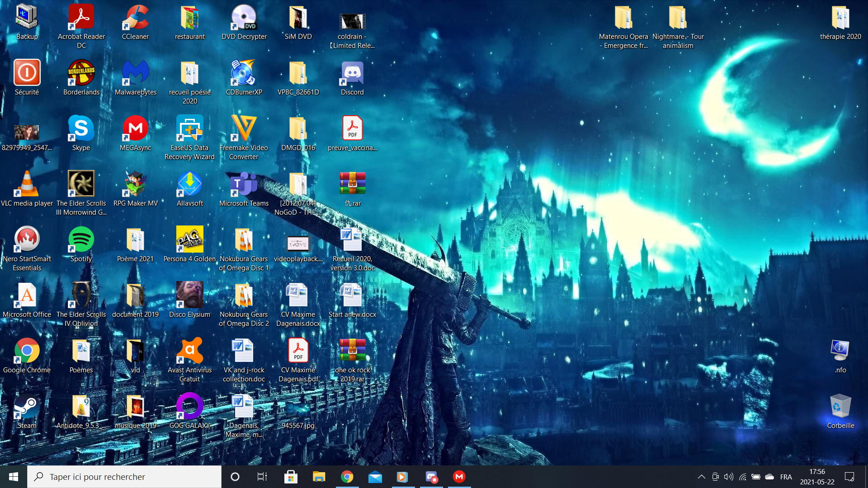
Task: Select the Persona 4 Golden icon
Action: coord(190,244)
